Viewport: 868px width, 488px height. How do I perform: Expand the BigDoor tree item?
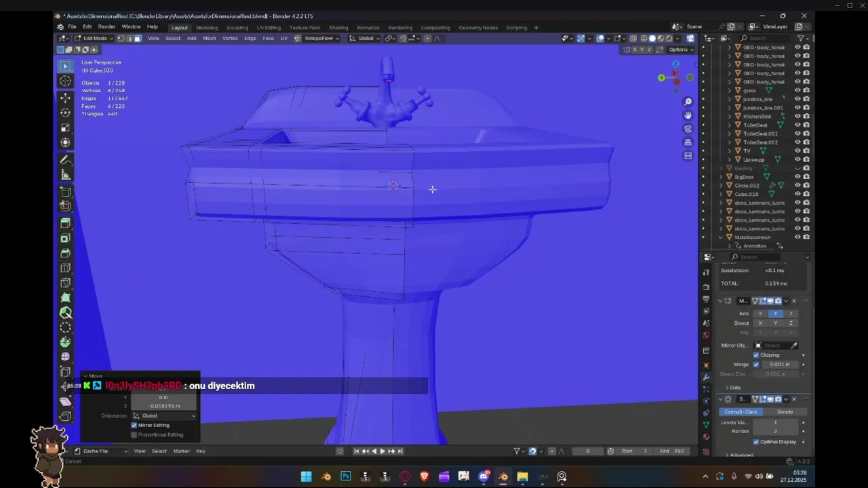tap(721, 177)
